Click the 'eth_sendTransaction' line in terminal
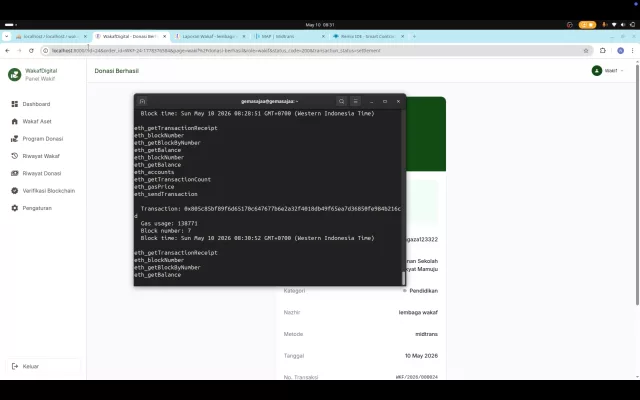Image resolution: width=640 pixels, height=400 pixels. coord(166,194)
